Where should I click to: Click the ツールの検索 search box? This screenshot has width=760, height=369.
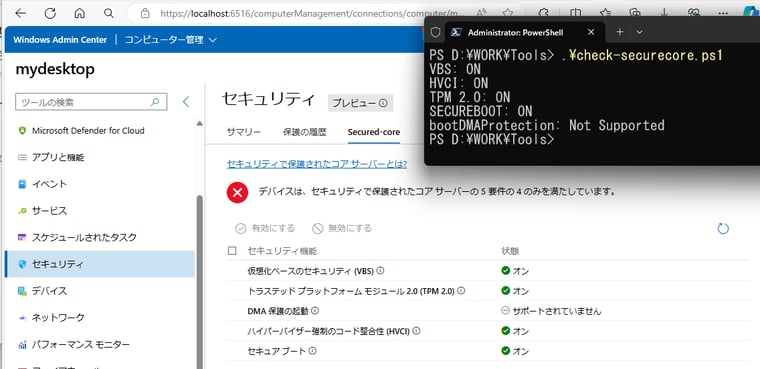[91, 102]
